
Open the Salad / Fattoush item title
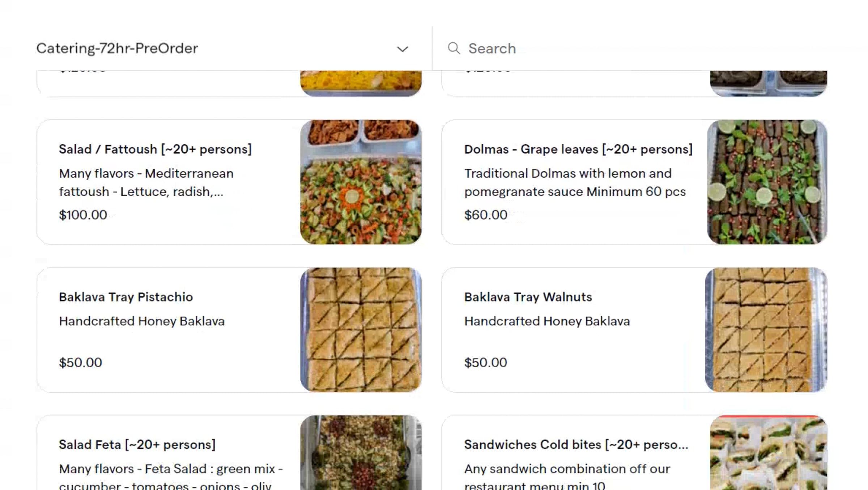point(155,149)
